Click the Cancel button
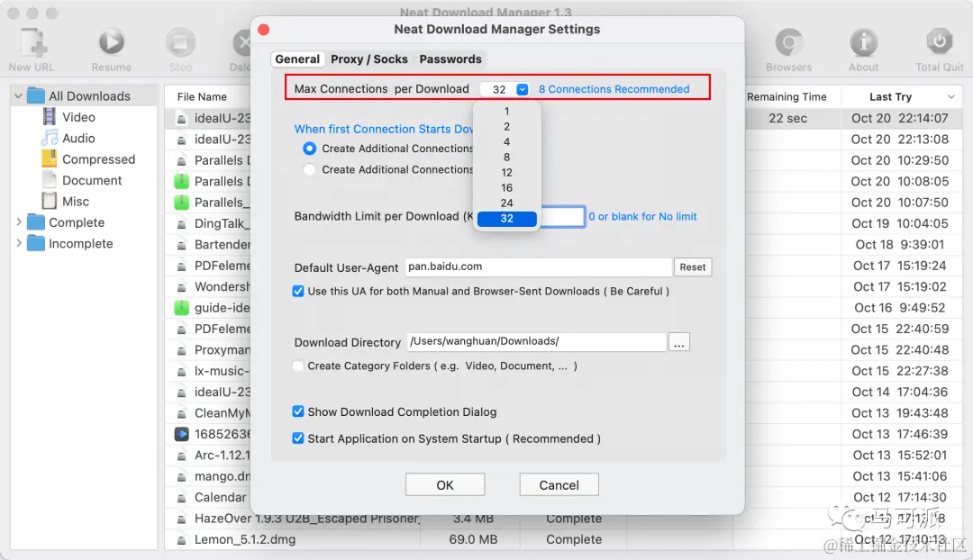Image resolution: width=973 pixels, height=560 pixels. [559, 485]
